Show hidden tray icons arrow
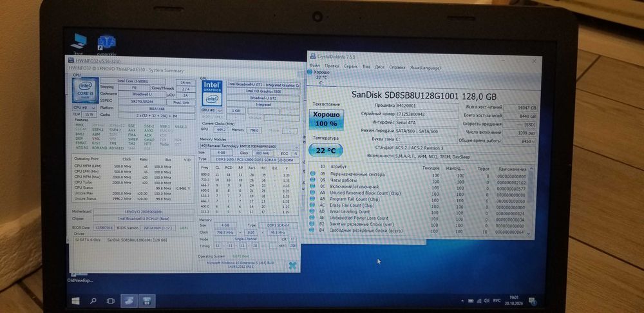The width and height of the screenshot is (644, 313). [x=463, y=301]
